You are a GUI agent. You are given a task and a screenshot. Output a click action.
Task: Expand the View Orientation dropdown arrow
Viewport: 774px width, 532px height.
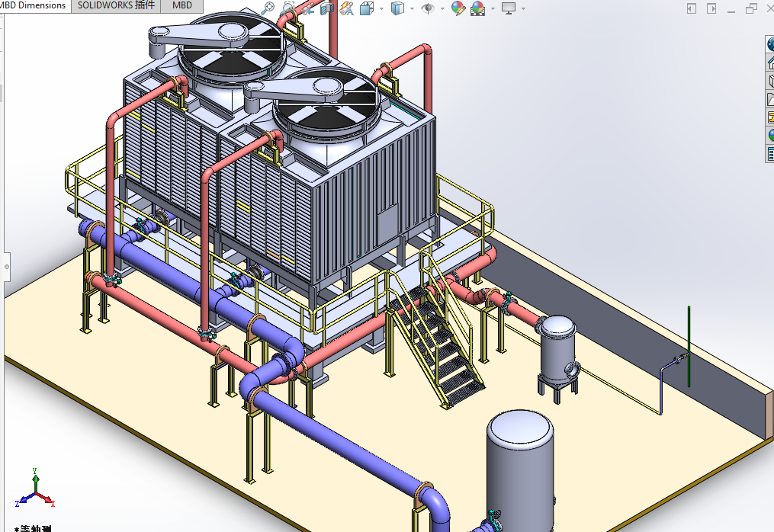tap(381, 9)
